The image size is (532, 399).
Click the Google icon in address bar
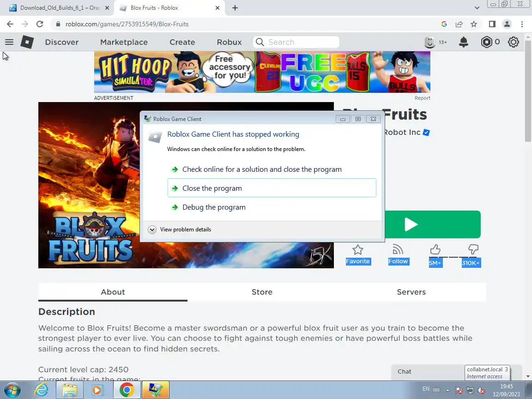pyautogui.click(x=444, y=24)
